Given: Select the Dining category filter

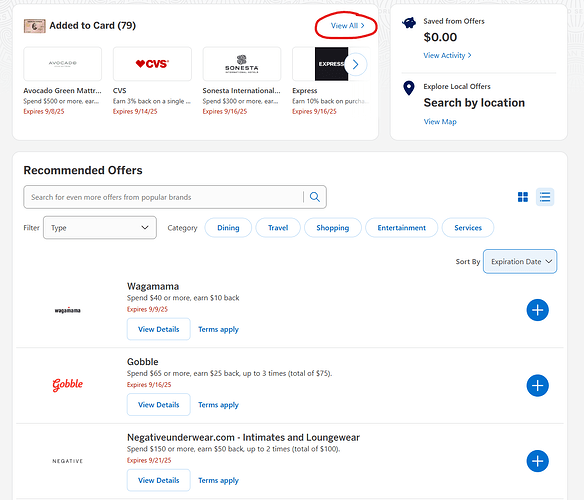Looking at the screenshot, I should pos(228,228).
